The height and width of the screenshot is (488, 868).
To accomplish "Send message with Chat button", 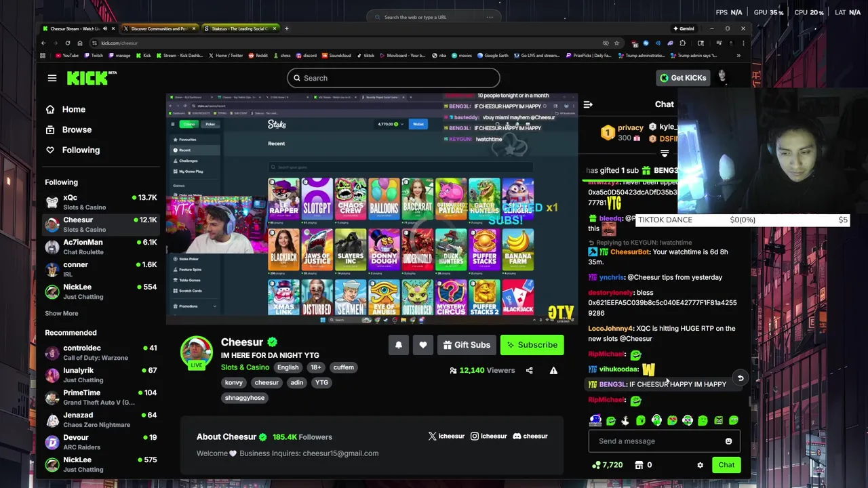I will pos(726,465).
